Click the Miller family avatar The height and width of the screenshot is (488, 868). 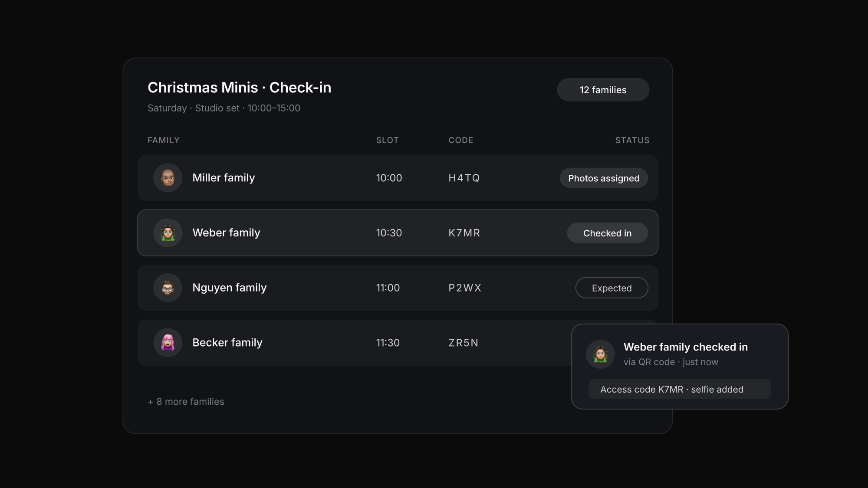[x=168, y=178]
